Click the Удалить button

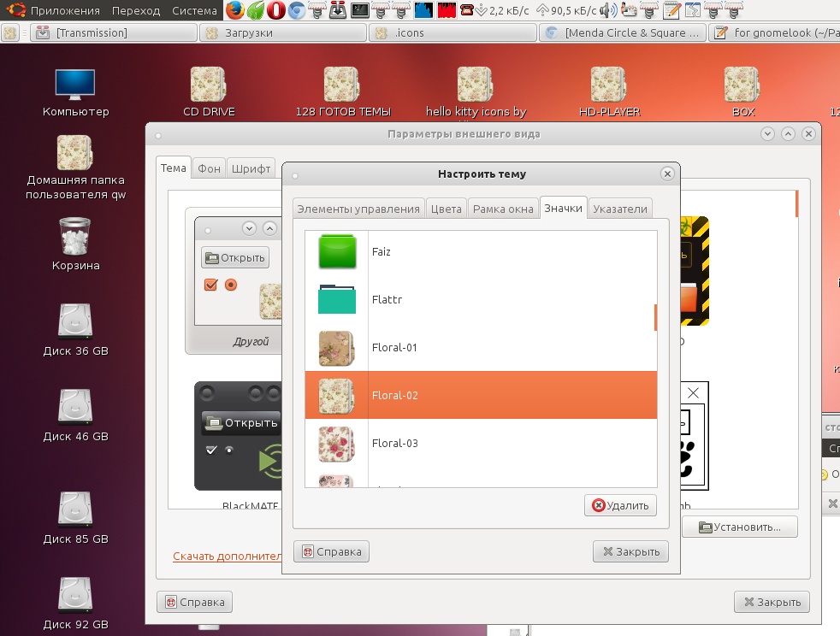click(x=620, y=505)
